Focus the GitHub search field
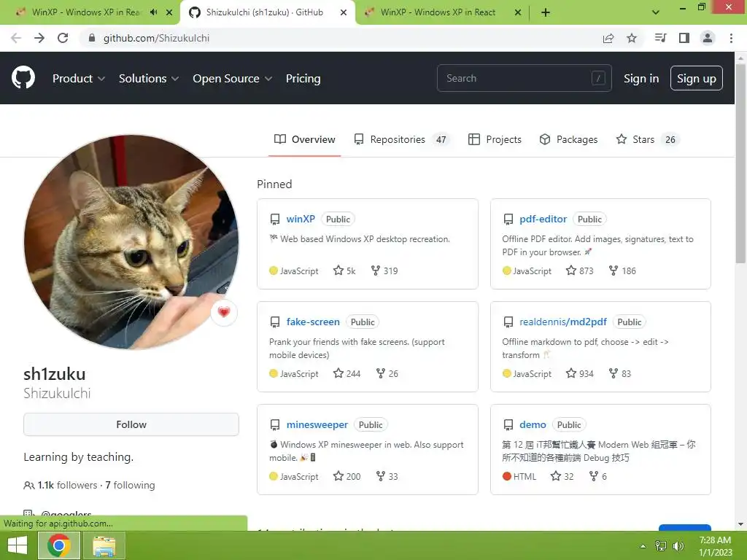The height and width of the screenshot is (560, 747). click(524, 78)
